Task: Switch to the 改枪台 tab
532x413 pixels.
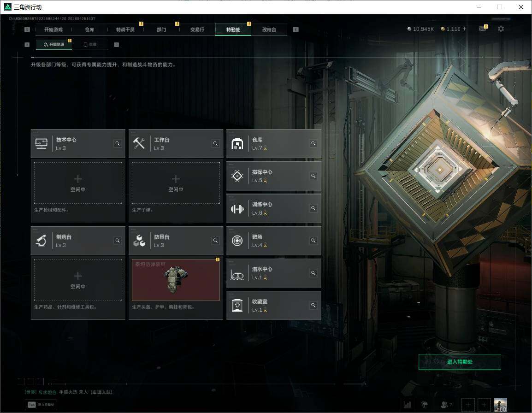Action: (269, 29)
